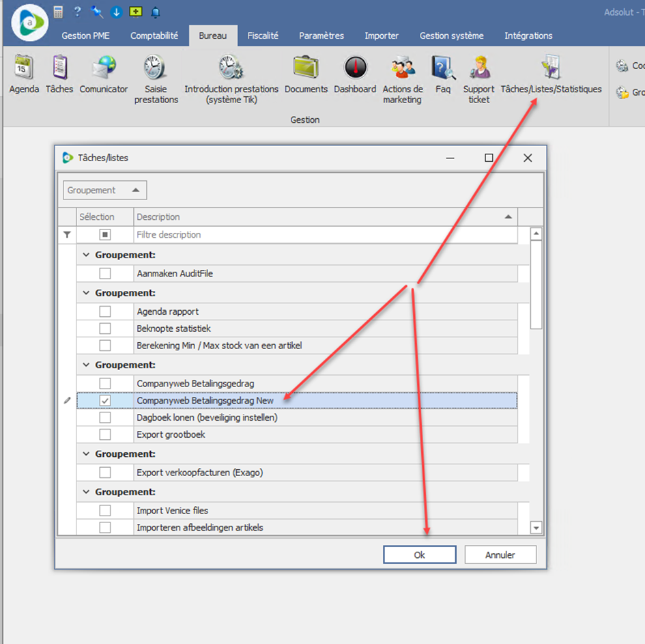Switch to the Comptabilité tab
The height and width of the screenshot is (644, 645).
[x=154, y=36]
